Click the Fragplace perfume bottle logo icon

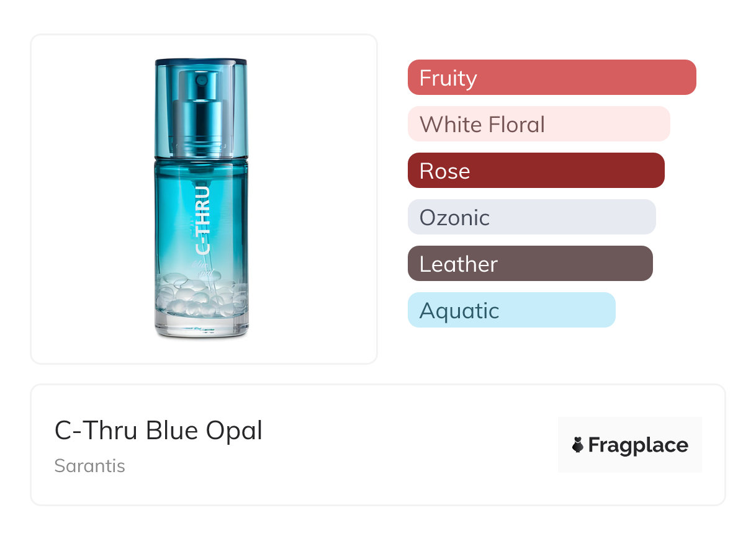pos(578,445)
